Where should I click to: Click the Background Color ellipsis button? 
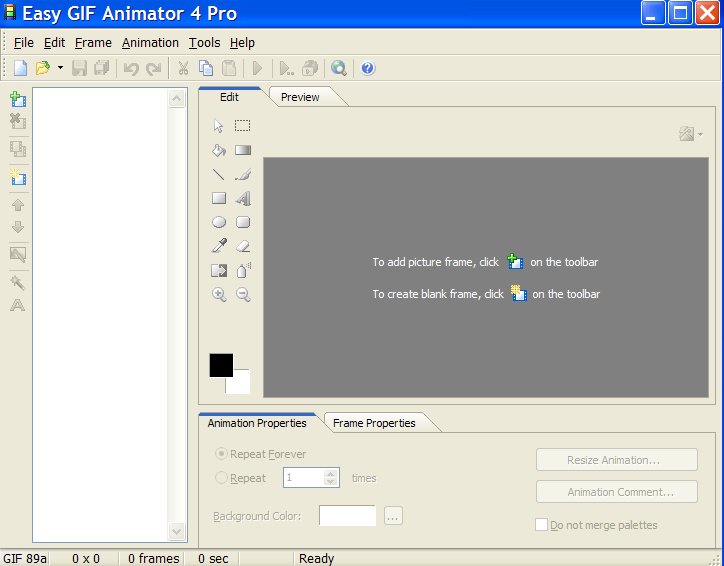point(393,516)
